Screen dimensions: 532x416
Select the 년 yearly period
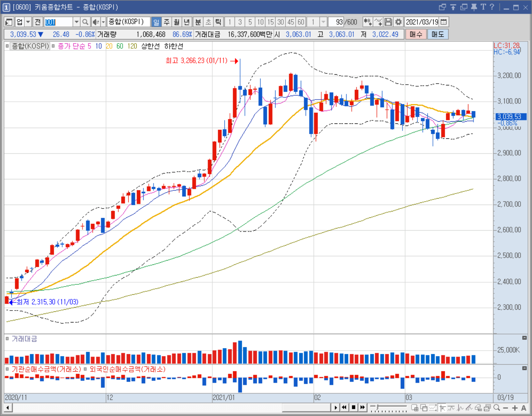coord(187,22)
